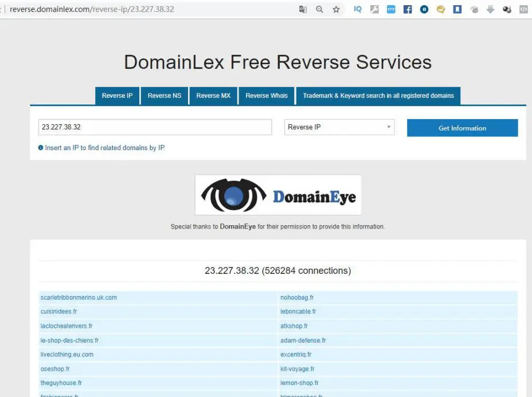Open the wrench tool extension
532x397 pixels.
click(374, 9)
